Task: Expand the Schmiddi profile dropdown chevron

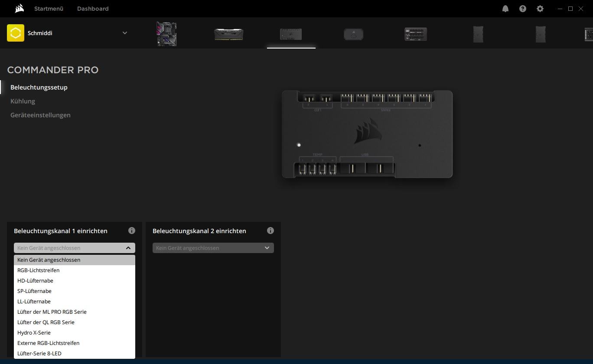Action: click(x=125, y=33)
